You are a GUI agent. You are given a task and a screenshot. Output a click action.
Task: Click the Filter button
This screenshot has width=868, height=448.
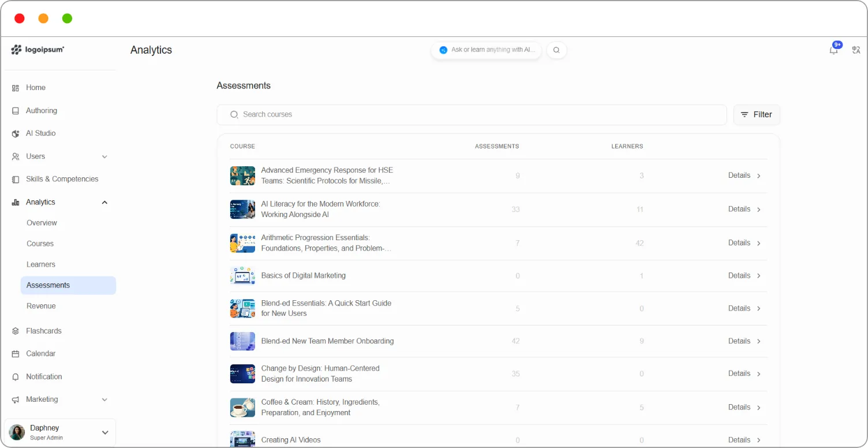click(757, 115)
